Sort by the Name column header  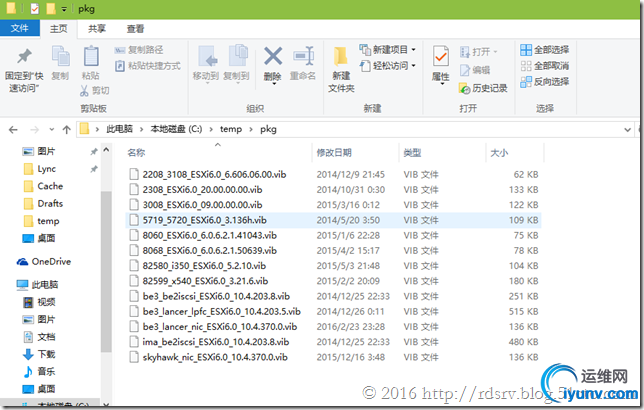[136, 153]
